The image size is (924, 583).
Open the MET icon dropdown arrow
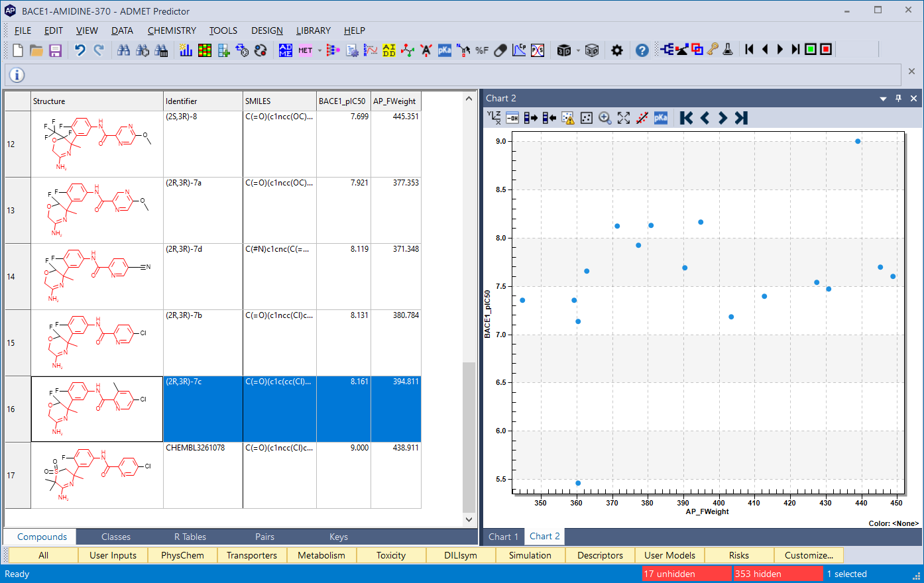coord(319,50)
